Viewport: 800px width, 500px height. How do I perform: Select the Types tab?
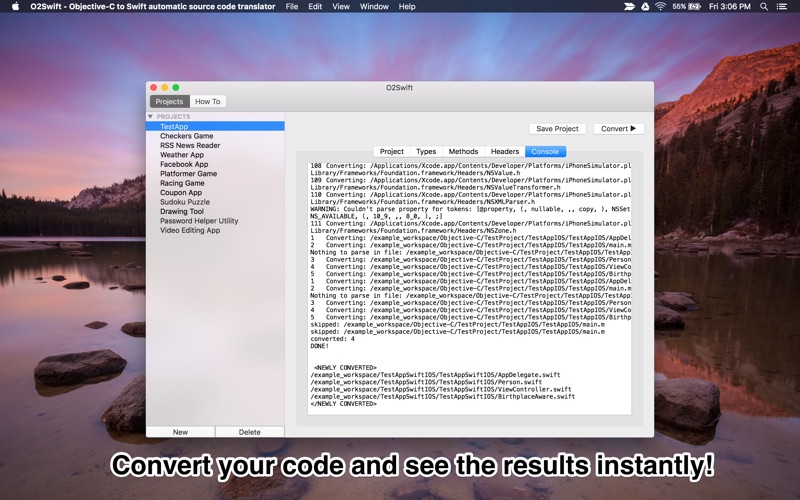426,152
